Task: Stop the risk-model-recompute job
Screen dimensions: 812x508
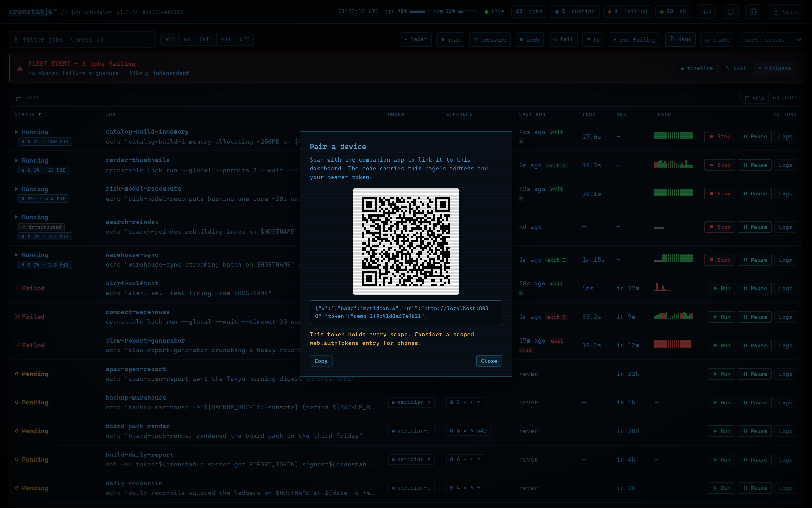Action: tap(720, 194)
